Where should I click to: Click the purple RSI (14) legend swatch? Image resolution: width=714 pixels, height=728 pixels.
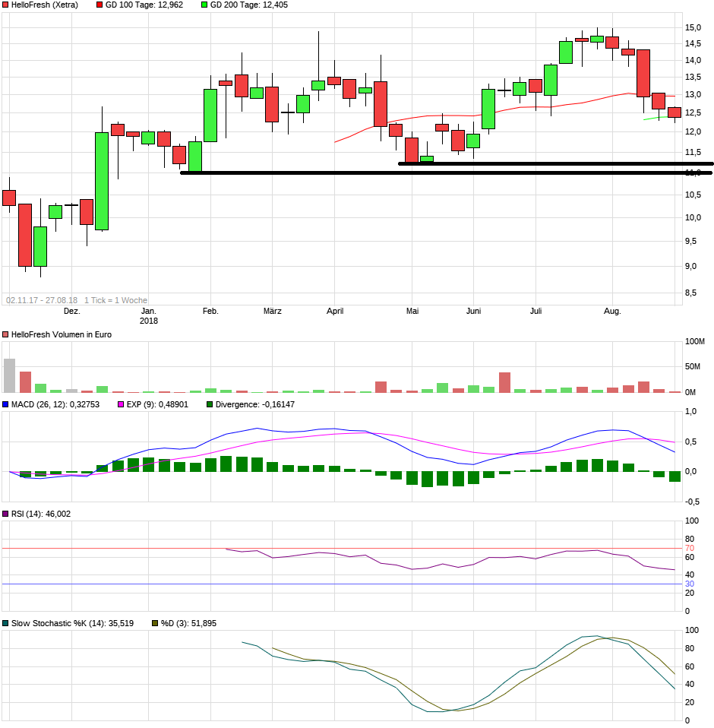pos(6,514)
